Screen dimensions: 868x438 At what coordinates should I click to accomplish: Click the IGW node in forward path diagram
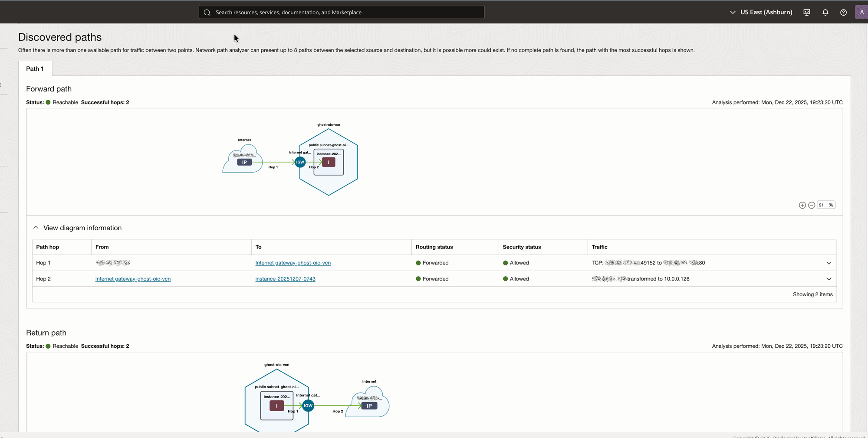coord(300,162)
